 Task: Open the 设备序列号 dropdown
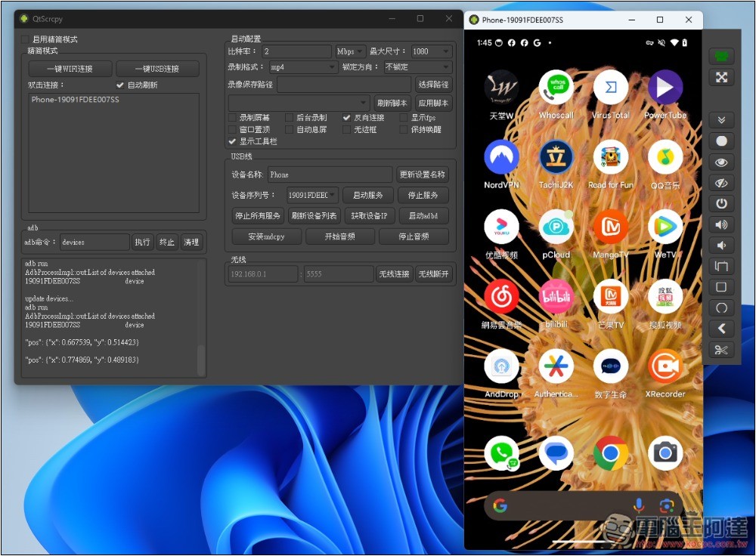click(x=312, y=195)
